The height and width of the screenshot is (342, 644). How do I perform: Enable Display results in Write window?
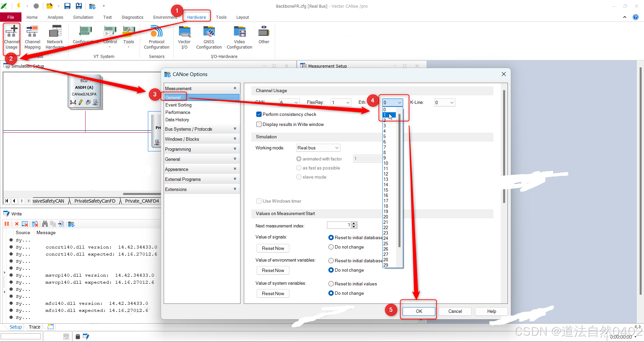click(x=259, y=124)
